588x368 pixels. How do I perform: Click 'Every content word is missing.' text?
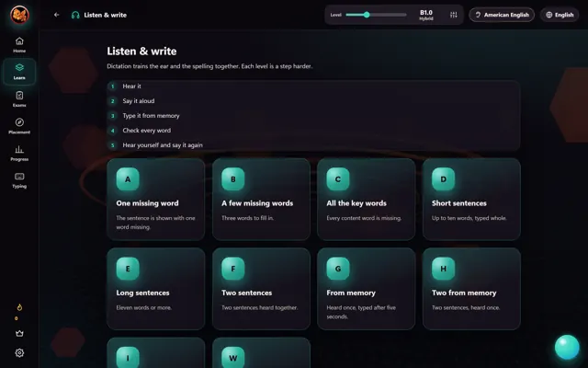(364, 218)
